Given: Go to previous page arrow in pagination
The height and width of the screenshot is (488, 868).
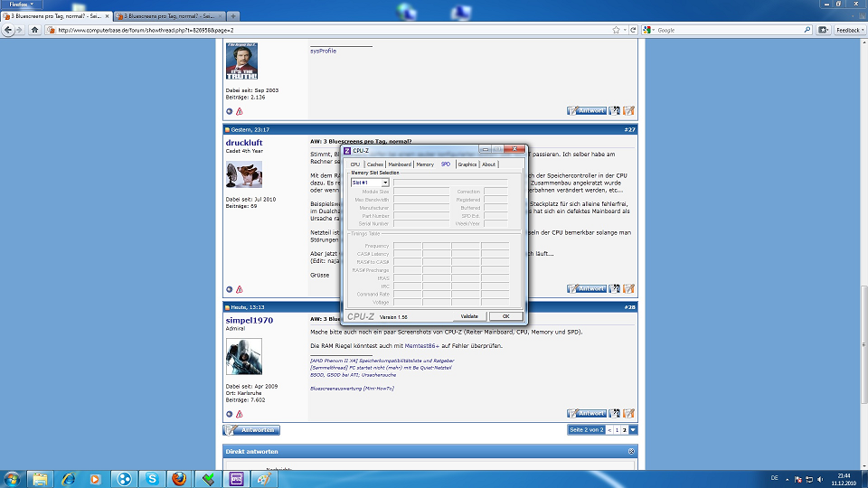Looking at the screenshot, I should click(609, 430).
